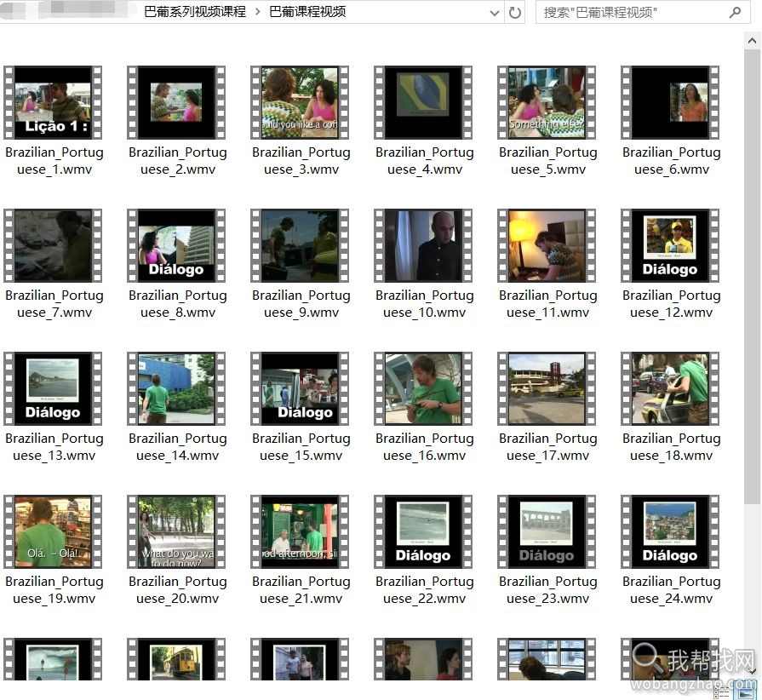Click Brazilian_Portuguese_8.wmv Diálogo thumbnail
This screenshot has height=700, width=762.
click(176, 245)
